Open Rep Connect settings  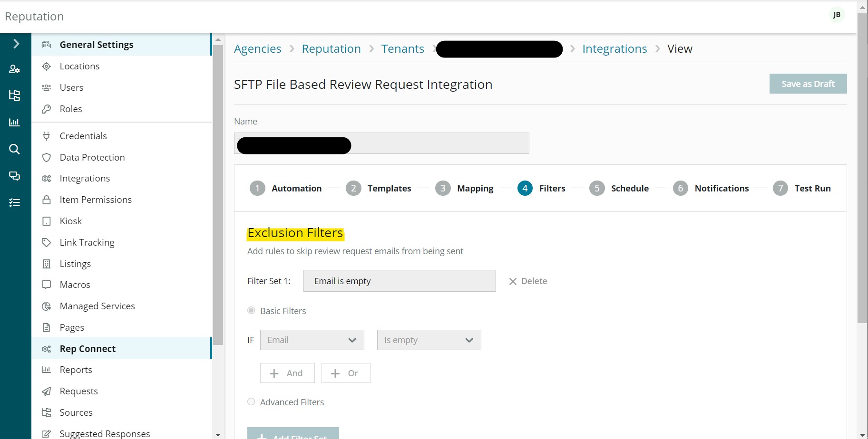[121, 348]
